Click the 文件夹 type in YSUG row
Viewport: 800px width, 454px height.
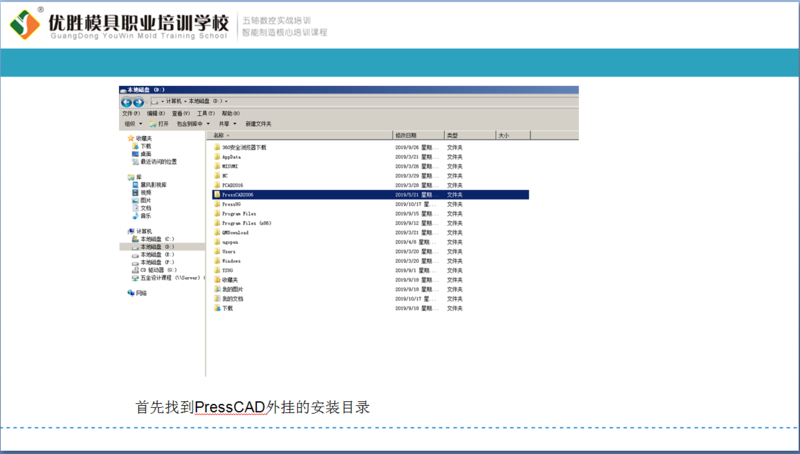[x=455, y=270]
